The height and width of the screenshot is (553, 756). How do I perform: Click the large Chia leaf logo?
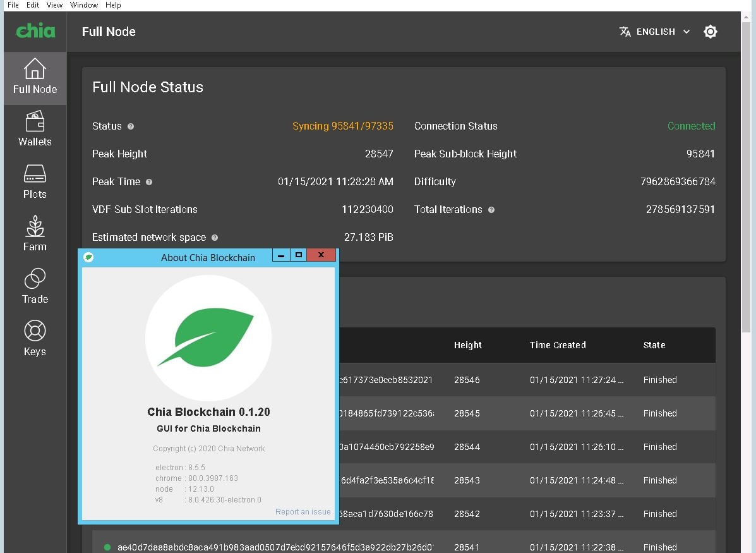coord(208,337)
